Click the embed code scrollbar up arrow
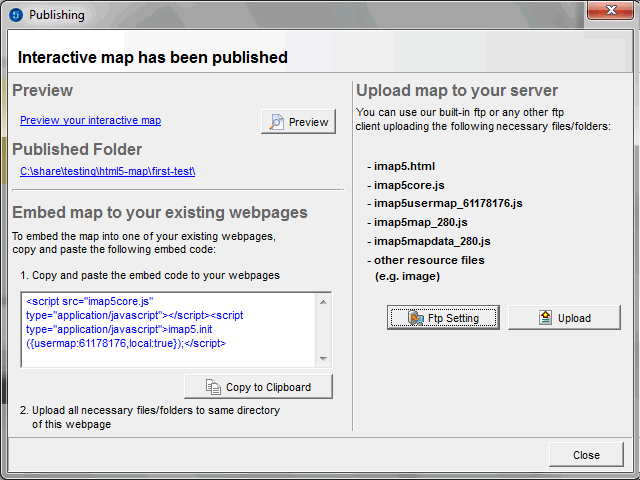640x480 pixels. (x=323, y=302)
